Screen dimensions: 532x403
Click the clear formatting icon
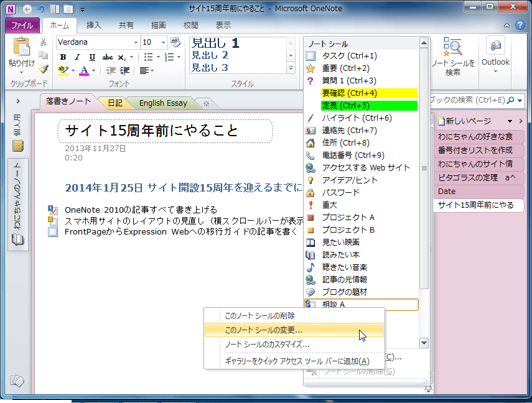pos(175,42)
